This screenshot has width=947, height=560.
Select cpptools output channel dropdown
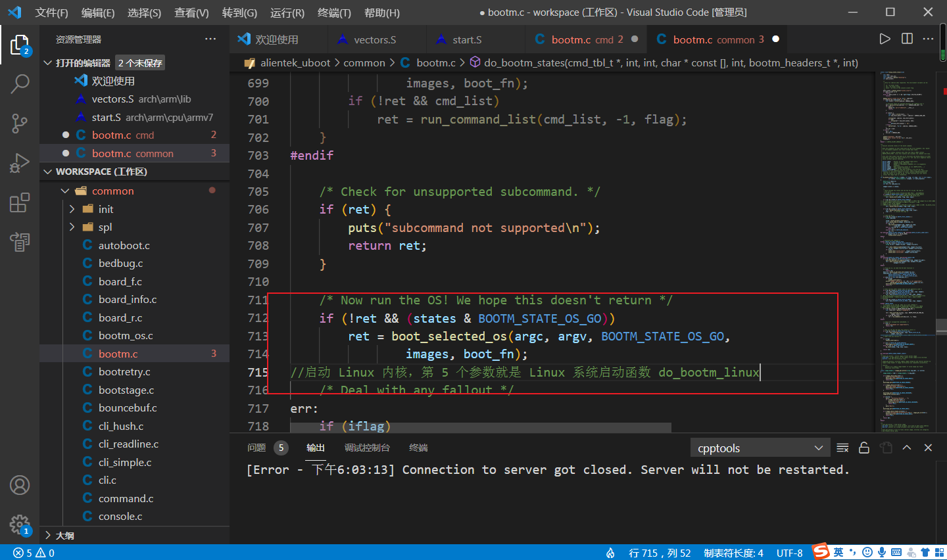[x=760, y=448]
